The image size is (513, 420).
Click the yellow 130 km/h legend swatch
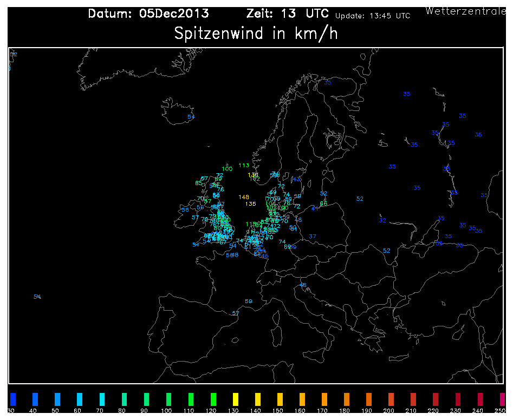point(235,399)
